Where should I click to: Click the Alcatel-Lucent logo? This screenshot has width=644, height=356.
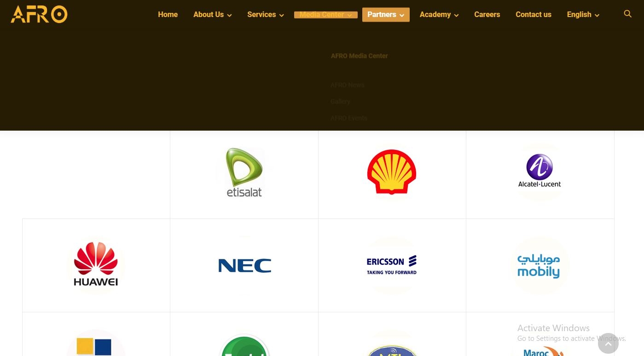[540, 171]
